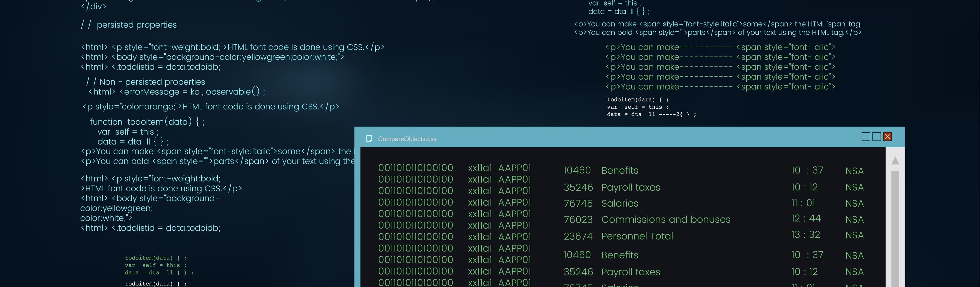Click the scrollbar up arrow in CompareObjects window
The height and width of the screenshot is (287, 980).
coord(895,160)
